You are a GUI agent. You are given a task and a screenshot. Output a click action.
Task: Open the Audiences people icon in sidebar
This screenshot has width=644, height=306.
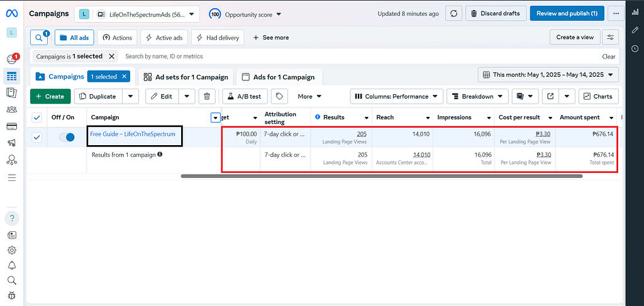coord(12,109)
